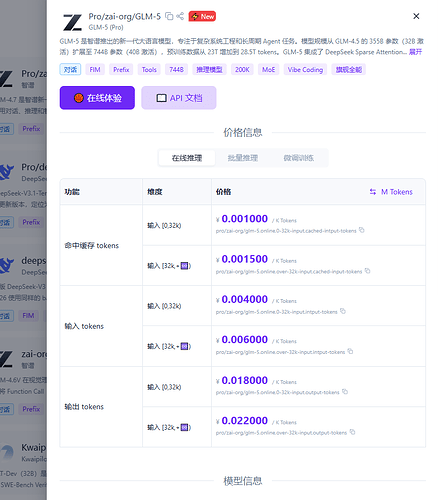The width and height of the screenshot is (439, 500).
Task: Select the 旗舰全能 tag
Action: (349, 69)
